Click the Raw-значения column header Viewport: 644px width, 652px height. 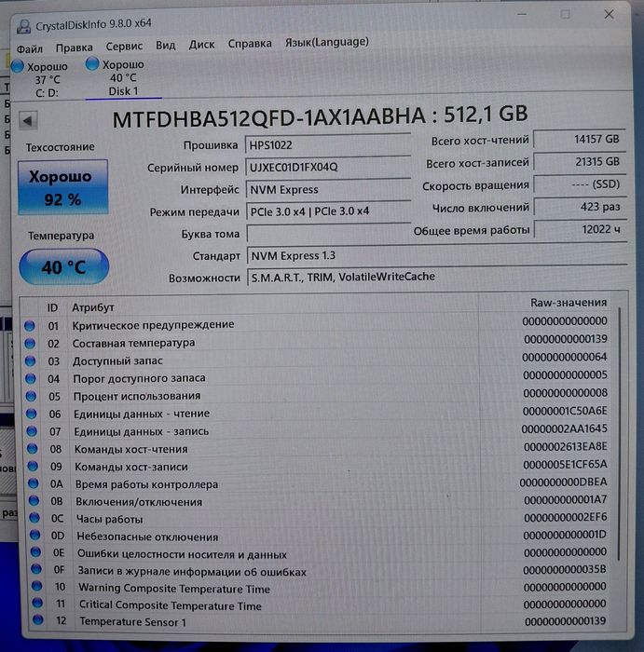point(569,303)
